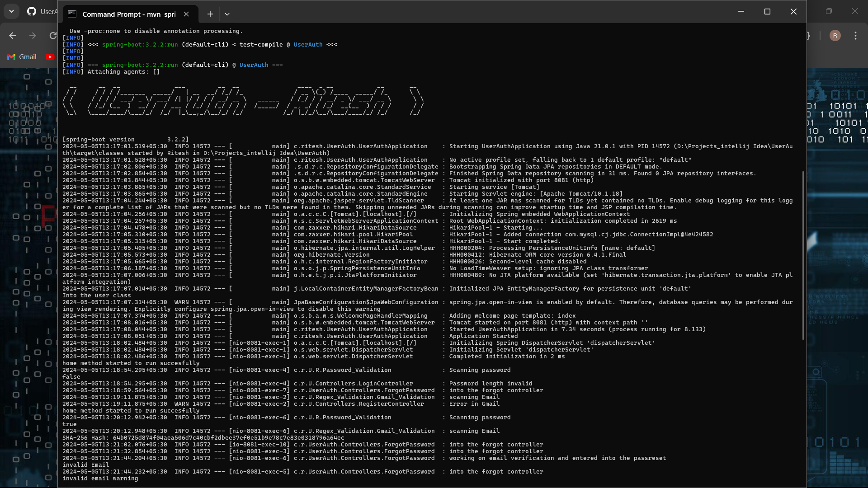868x488 pixels.
Task: Close the Command Prompt tab
Action: pyautogui.click(x=186, y=14)
